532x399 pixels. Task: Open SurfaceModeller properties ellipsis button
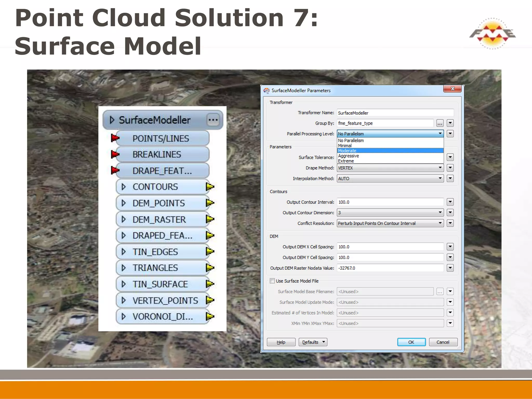point(213,120)
